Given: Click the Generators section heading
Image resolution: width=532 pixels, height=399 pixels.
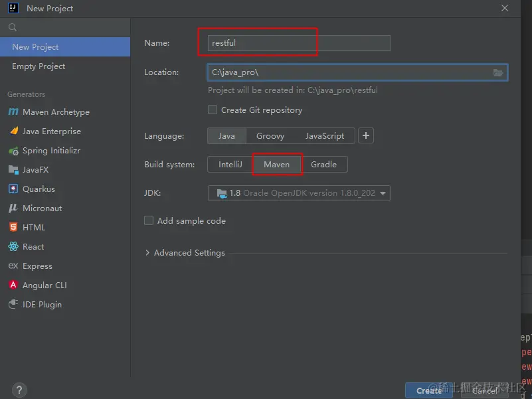Looking at the screenshot, I should click(26, 94).
